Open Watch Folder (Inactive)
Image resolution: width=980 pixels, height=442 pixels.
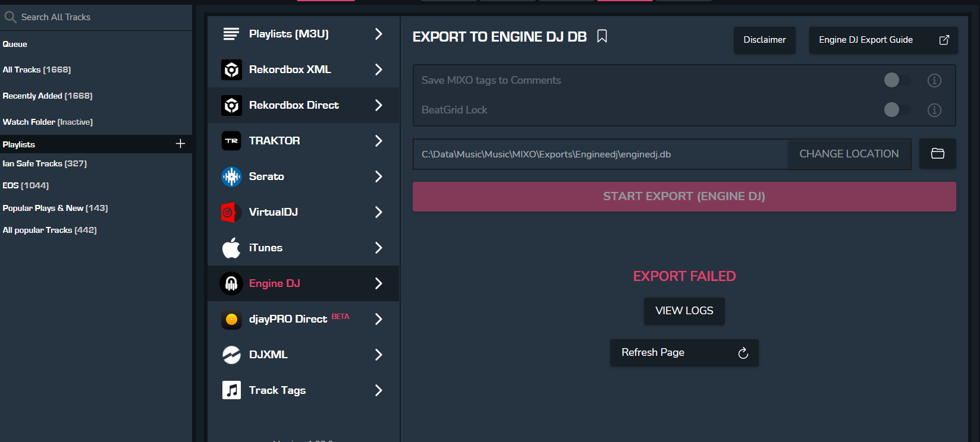48,122
